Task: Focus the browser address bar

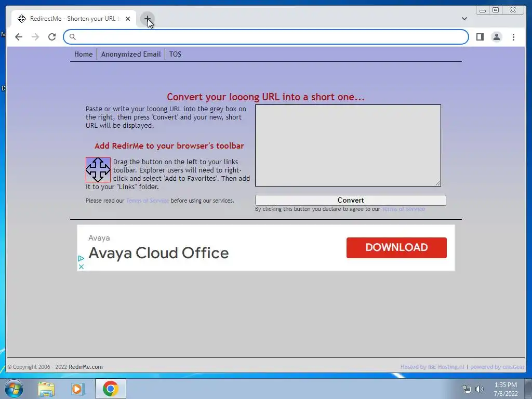Action: pyautogui.click(x=266, y=37)
